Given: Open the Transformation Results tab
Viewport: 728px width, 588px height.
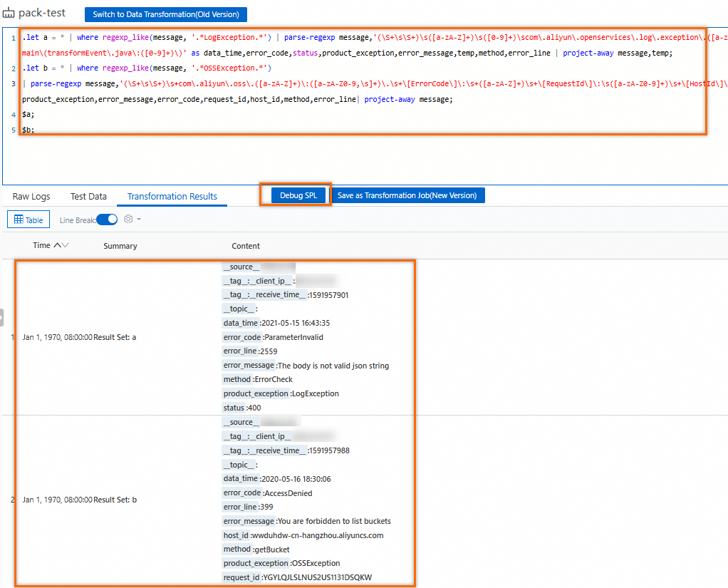Looking at the screenshot, I should 172,197.
